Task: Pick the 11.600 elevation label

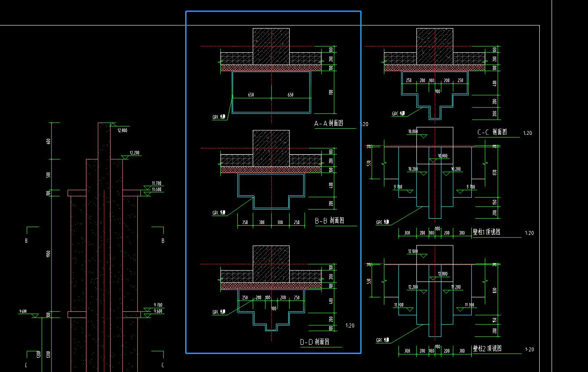Action: (157, 189)
